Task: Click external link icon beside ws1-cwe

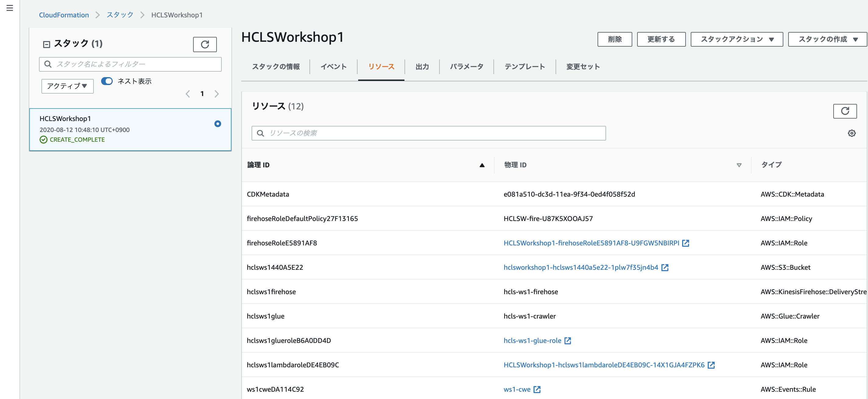Action: click(537, 390)
